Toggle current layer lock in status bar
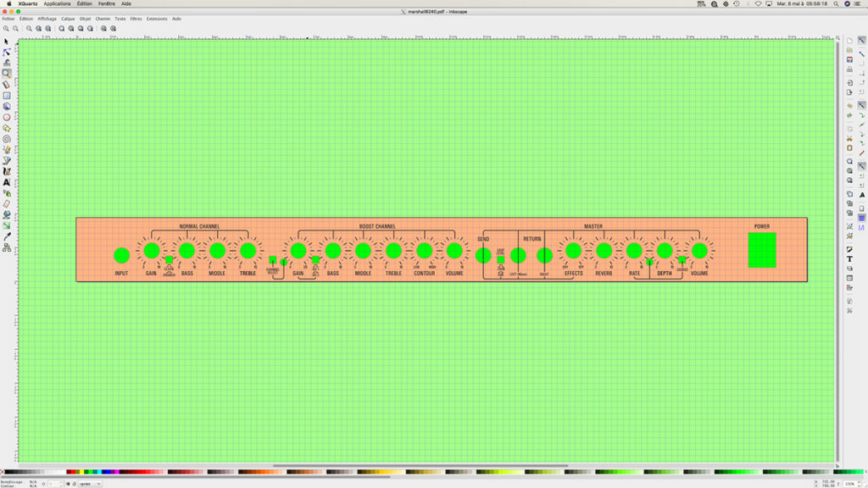Viewport: 868px width, 488px height. point(75,484)
